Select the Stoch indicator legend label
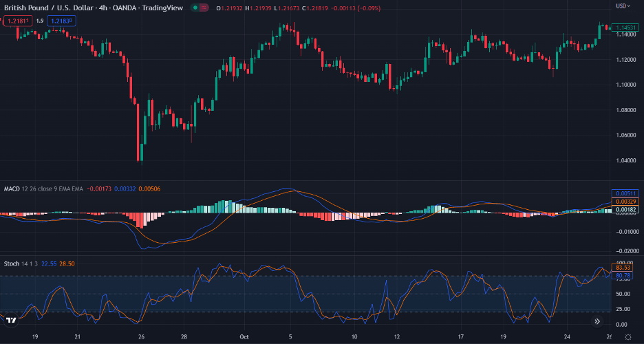 (x=12, y=264)
